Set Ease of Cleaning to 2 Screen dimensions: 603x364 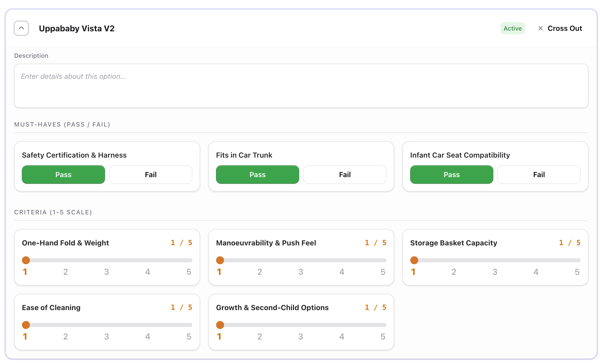coord(66,336)
